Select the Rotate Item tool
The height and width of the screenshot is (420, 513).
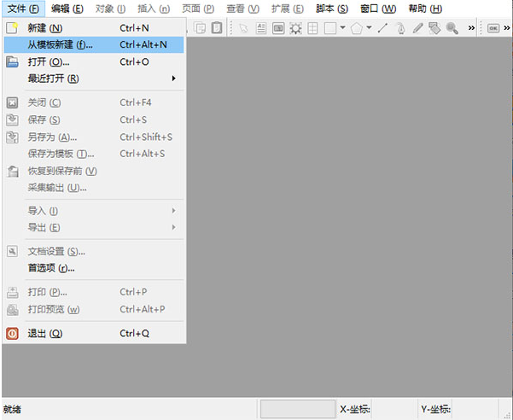(x=434, y=28)
